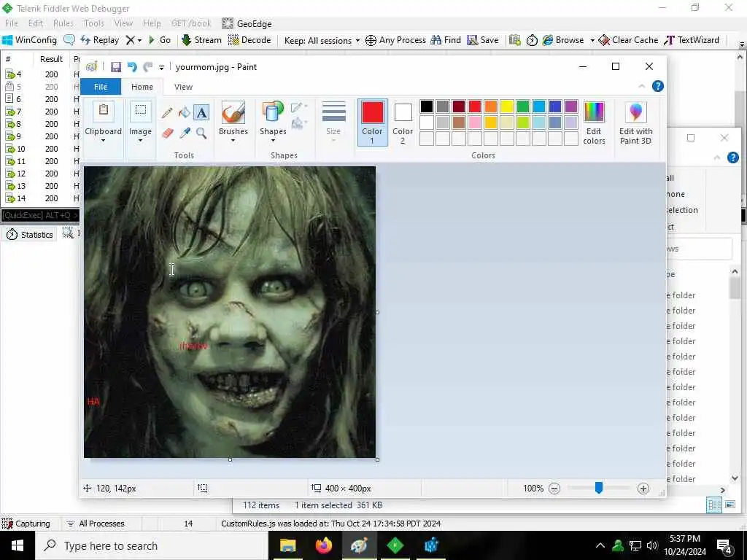747x560 pixels.
Task: Click Browse button in Fiddler toolbar
Action: coord(563,40)
